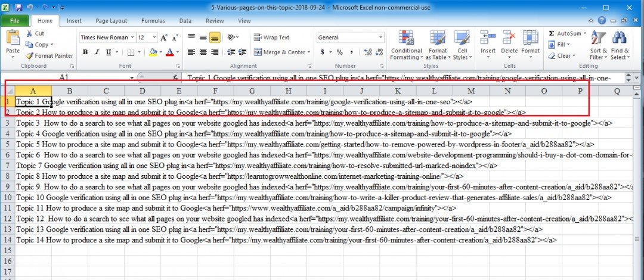Click Increase Decimal icon
644x280 pixels.
click(x=368, y=52)
